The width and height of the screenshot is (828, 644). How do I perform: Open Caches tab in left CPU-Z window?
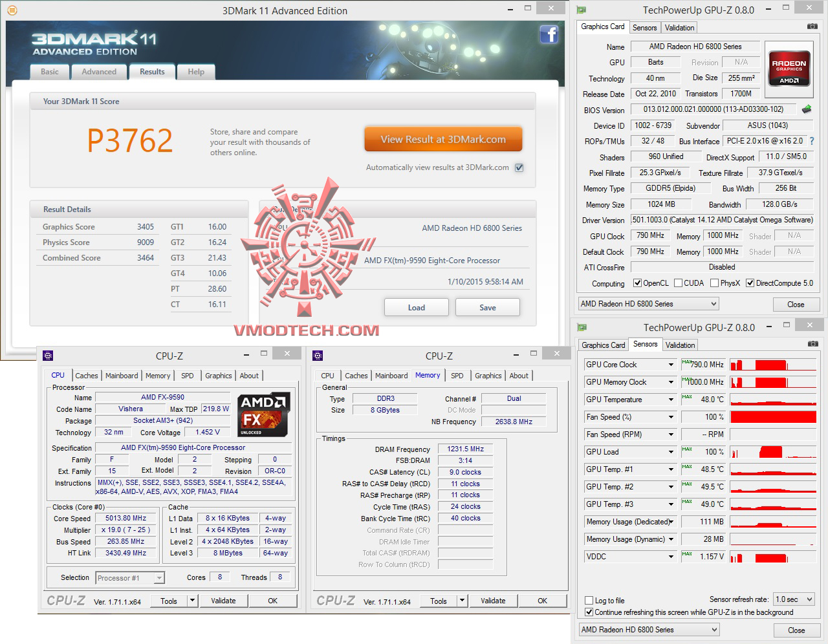click(x=87, y=376)
